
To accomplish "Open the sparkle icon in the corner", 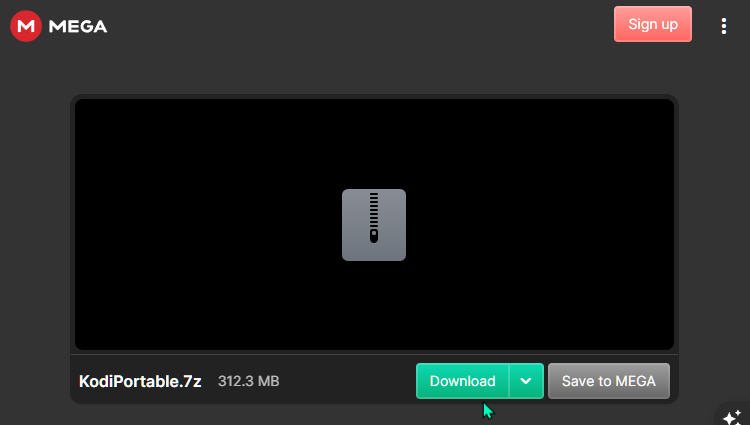I will (x=732, y=417).
